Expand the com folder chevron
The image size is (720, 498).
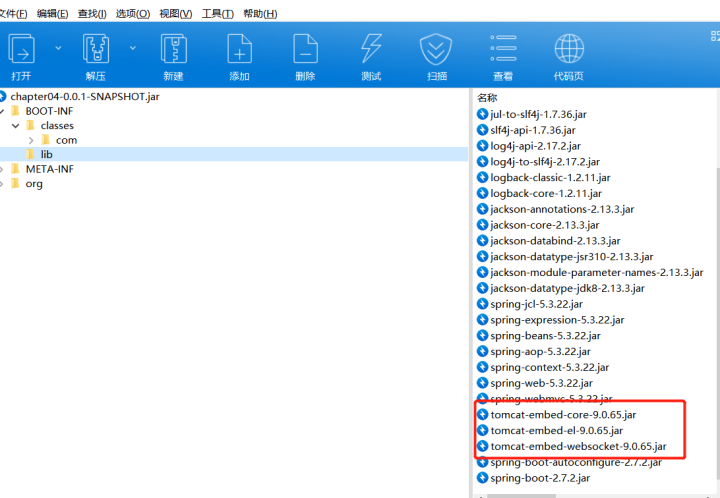[31, 140]
